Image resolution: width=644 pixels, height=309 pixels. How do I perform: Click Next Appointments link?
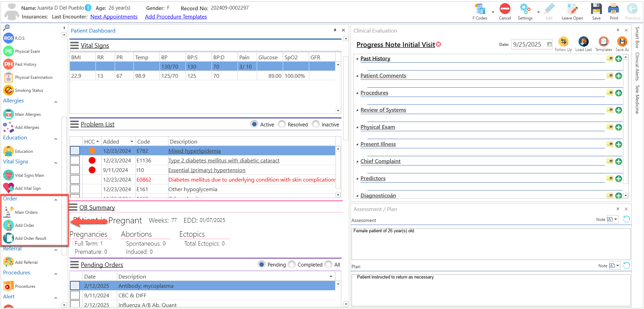(x=114, y=16)
